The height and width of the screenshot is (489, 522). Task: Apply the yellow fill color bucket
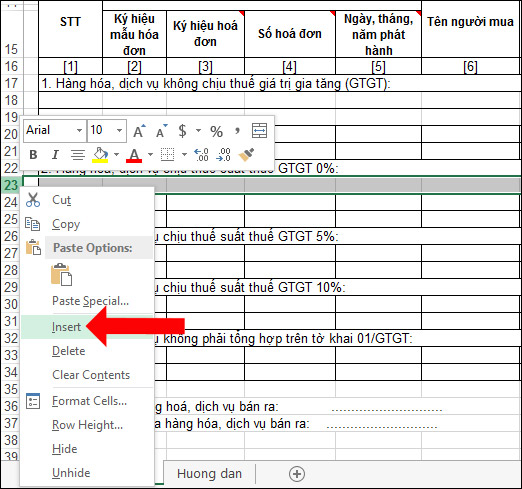[100, 155]
